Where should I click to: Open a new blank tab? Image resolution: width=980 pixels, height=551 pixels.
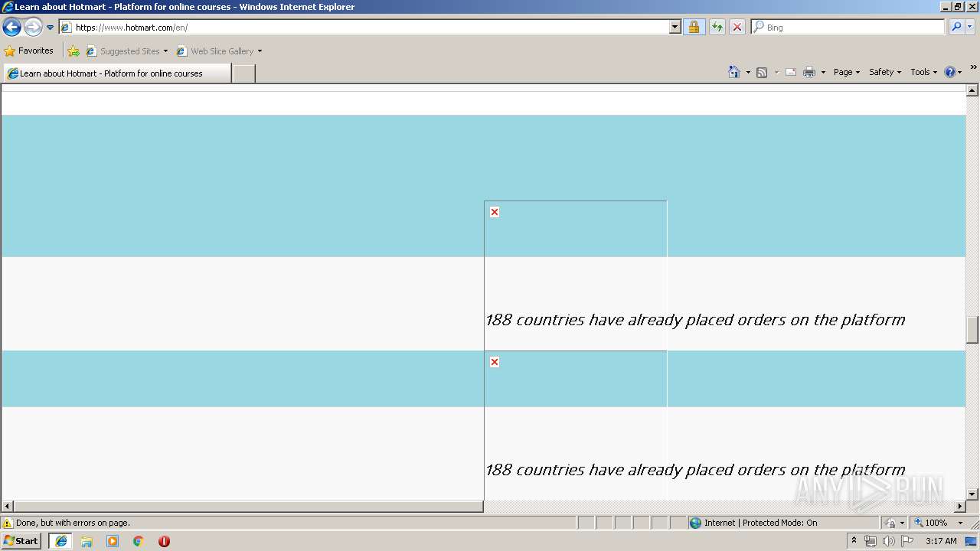coord(243,73)
